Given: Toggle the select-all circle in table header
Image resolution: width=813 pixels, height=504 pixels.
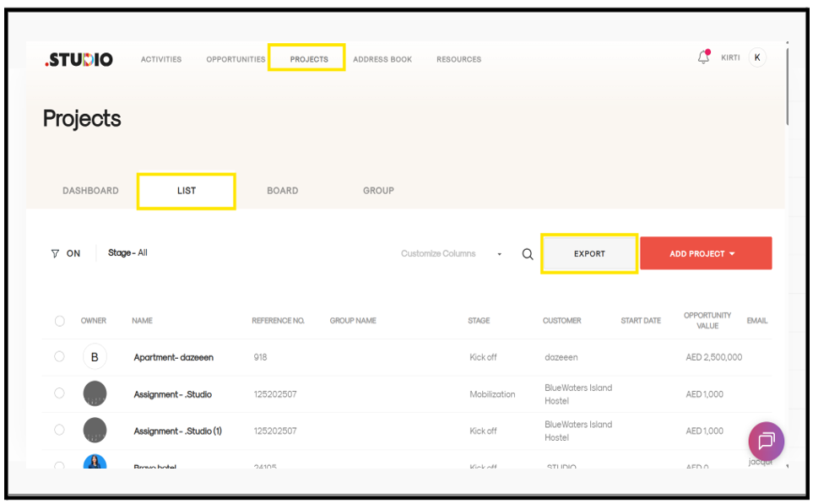Looking at the screenshot, I should pos(60,321).
